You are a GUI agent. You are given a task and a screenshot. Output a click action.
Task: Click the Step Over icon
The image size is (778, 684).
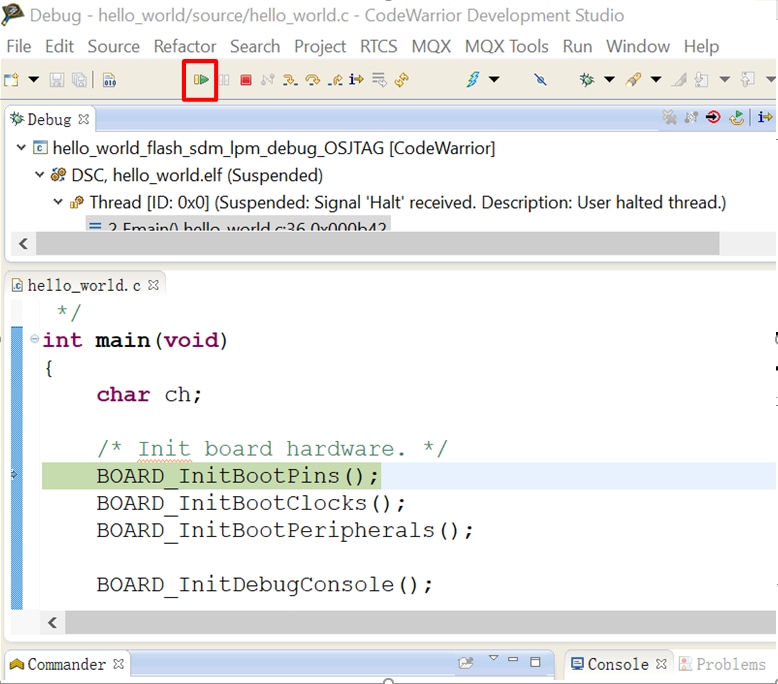coord(312,80)
